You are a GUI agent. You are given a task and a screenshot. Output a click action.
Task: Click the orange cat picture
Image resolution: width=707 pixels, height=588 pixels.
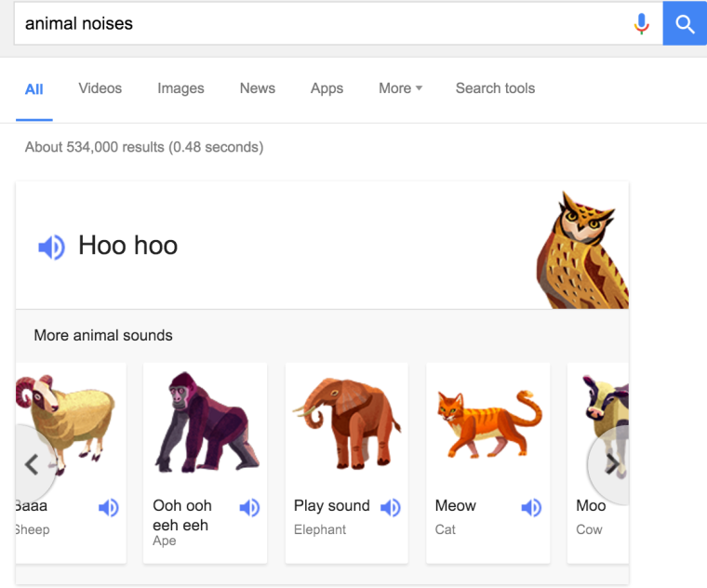pos(487,423)
